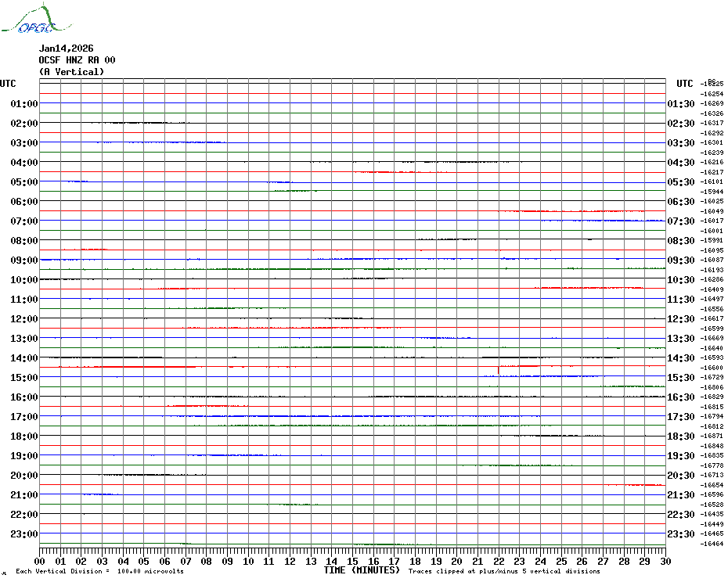Click minute 22 on the bottom time axis

pos(499,562)
